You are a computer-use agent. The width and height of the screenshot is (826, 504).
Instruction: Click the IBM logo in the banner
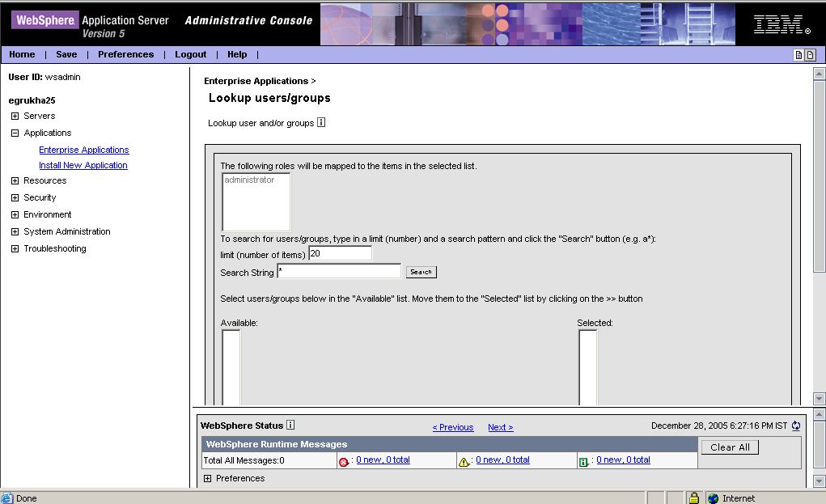pyautogui.click(x=782, y=24)
